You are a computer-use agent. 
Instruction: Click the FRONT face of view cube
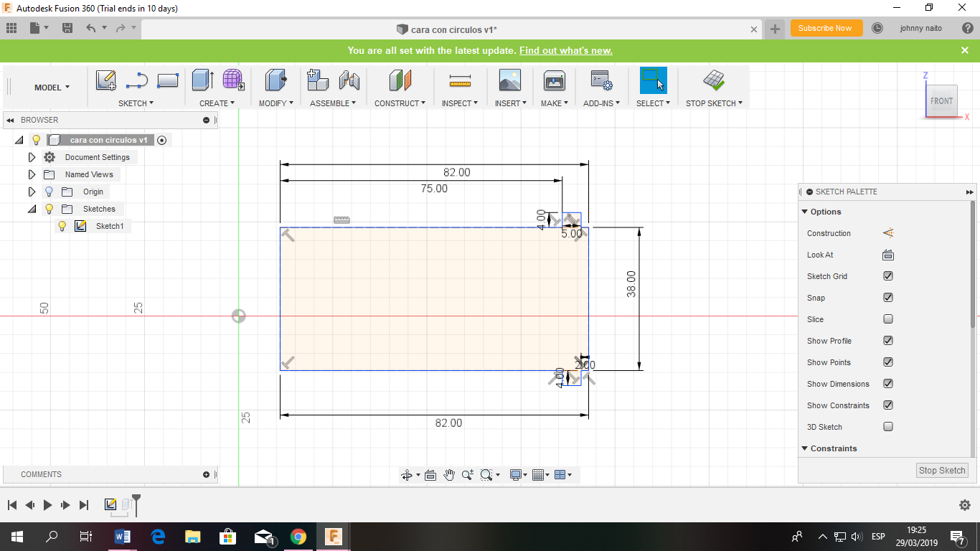point(941,101)
